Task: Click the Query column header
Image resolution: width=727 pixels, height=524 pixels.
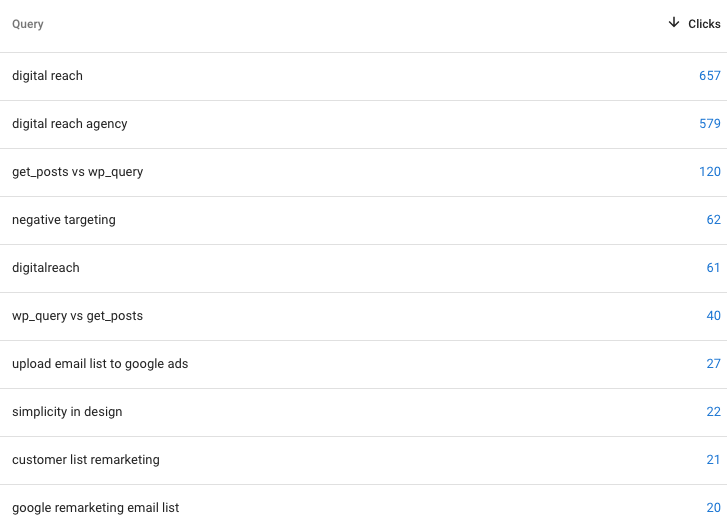Action: pos(28,24)
